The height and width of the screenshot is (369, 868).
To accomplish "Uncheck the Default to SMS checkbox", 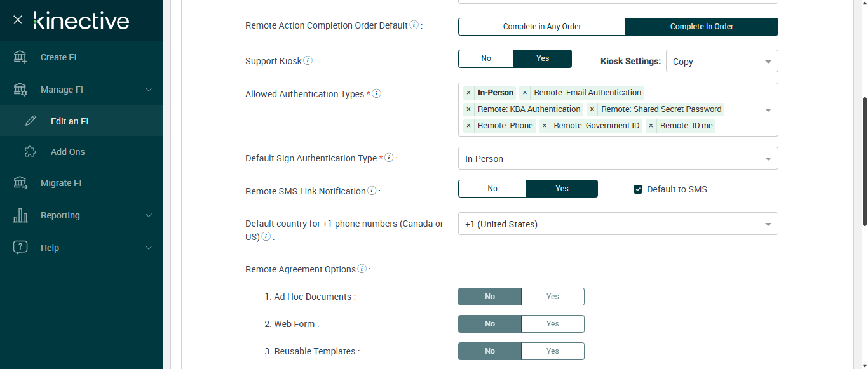I will point(638,189).
